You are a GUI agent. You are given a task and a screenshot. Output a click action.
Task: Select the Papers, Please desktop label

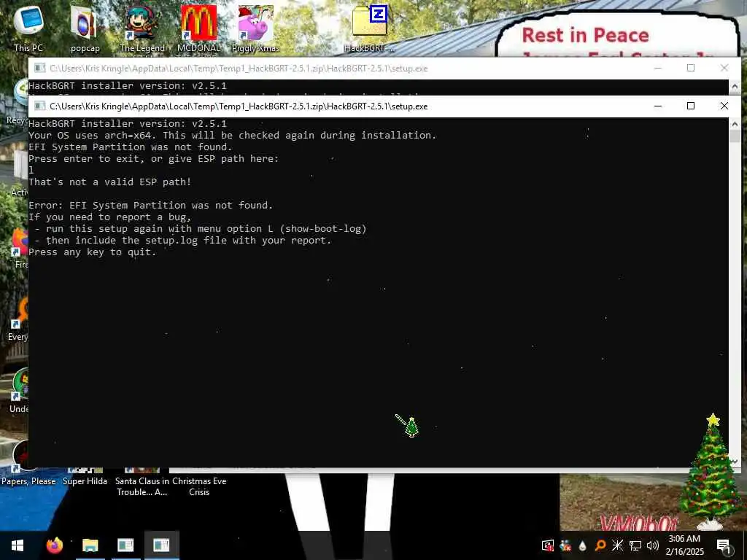pos(28,481)
